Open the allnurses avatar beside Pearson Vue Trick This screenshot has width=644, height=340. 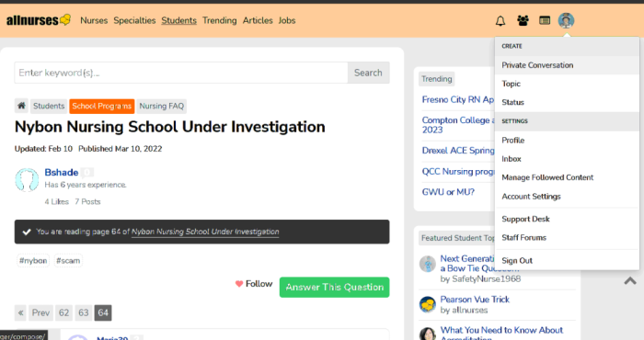pos(428,304)
